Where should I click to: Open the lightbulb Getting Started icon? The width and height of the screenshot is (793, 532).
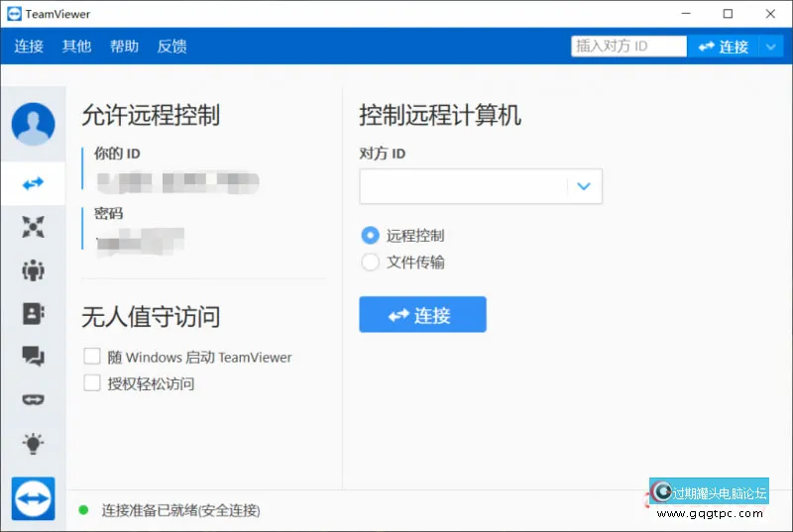coord(34,444)
